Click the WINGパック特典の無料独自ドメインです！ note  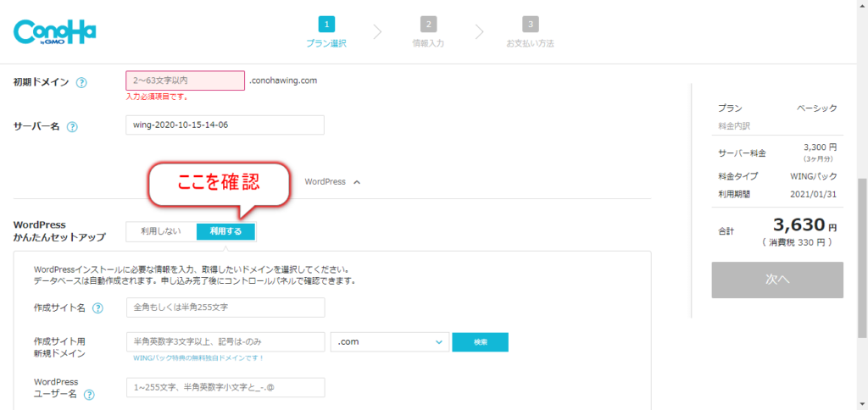[x=198, y=357]
